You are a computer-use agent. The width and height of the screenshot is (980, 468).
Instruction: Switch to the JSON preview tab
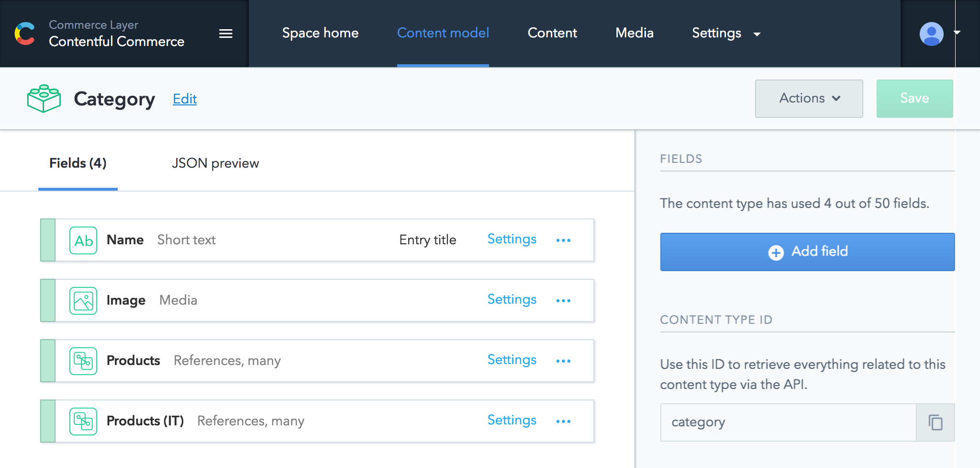(x=215, y=163)
